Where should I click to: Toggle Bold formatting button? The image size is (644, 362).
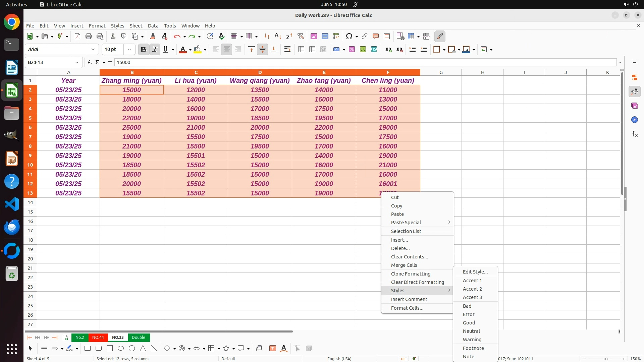click(144, 50)
